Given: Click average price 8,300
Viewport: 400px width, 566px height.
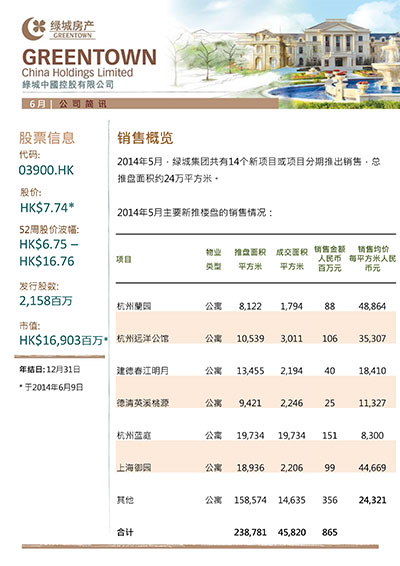Looking at the screenshot, I should [x=372, y=435].
